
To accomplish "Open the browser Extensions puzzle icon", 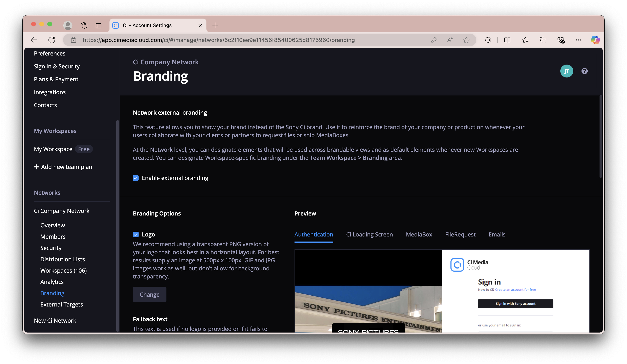I will (488, 40).
